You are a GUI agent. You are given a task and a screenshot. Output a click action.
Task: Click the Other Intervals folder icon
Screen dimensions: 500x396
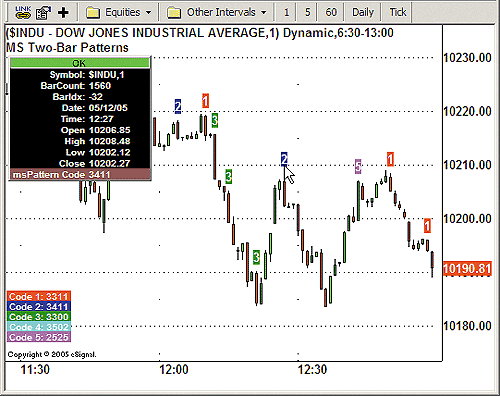(x=174, y=13)
